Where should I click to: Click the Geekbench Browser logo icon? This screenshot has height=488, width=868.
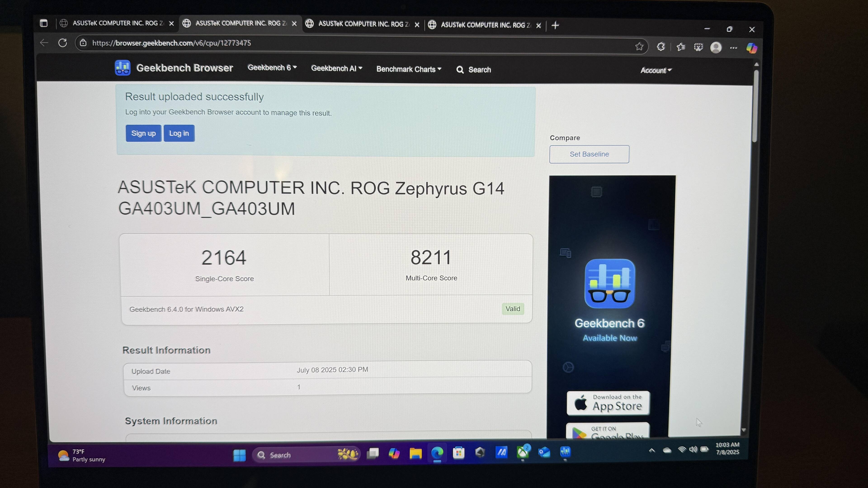tap(122, 68)
